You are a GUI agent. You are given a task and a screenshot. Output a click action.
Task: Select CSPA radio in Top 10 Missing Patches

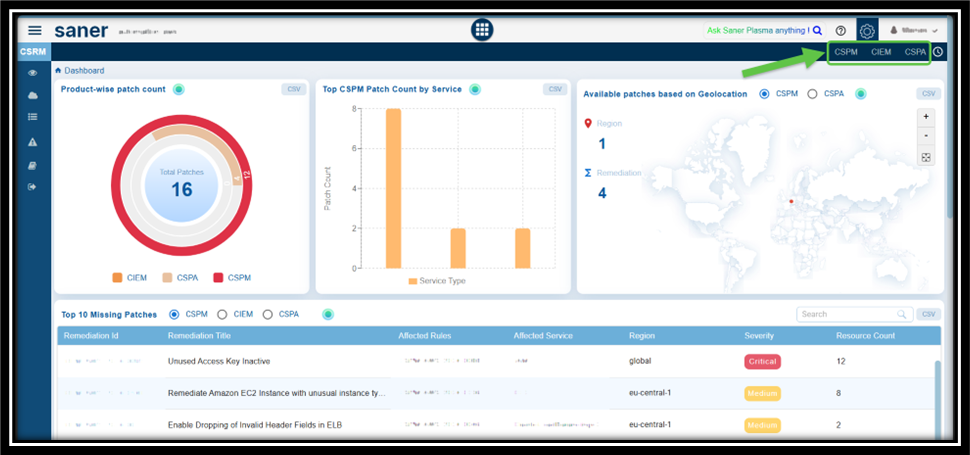(268, 314)
